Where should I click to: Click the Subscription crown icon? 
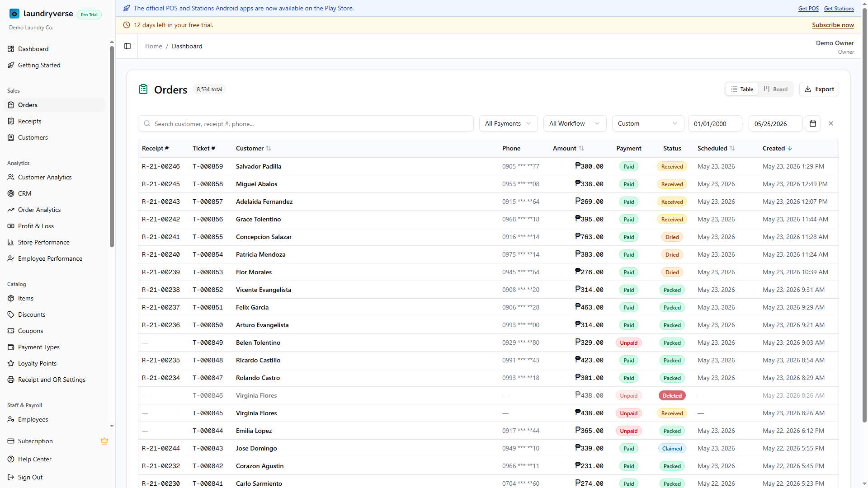pyautogui.click(x=104, y=441)
